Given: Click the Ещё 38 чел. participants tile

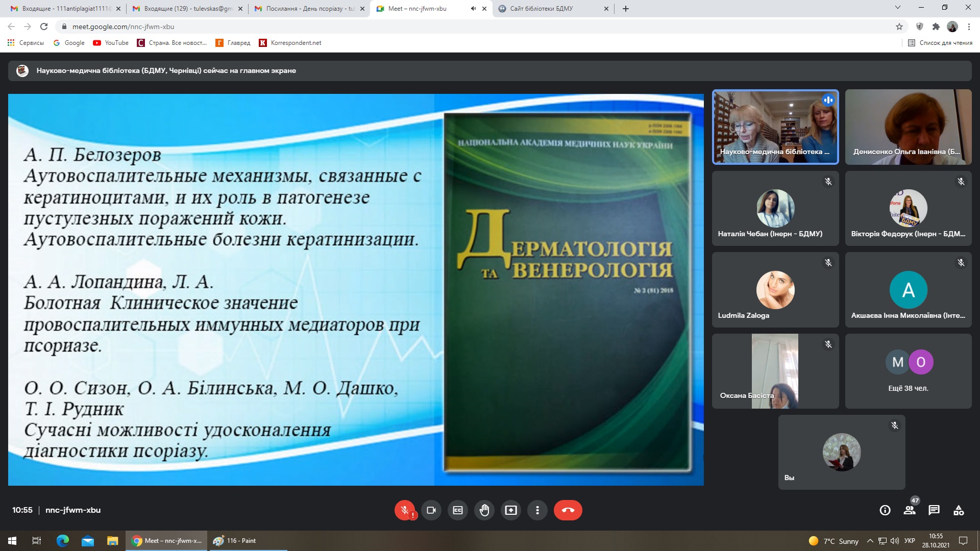Looking at the screenshot, I should [908, 371].
